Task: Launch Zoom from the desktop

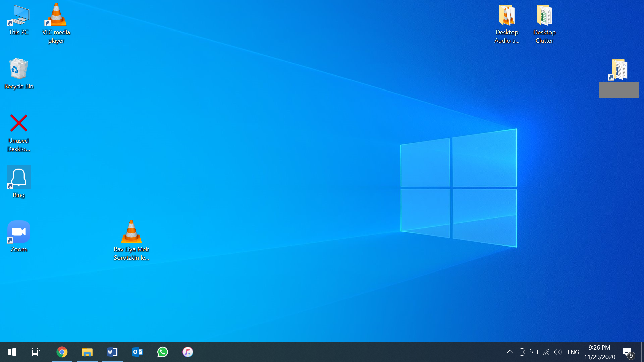Action: pos(18,231)
